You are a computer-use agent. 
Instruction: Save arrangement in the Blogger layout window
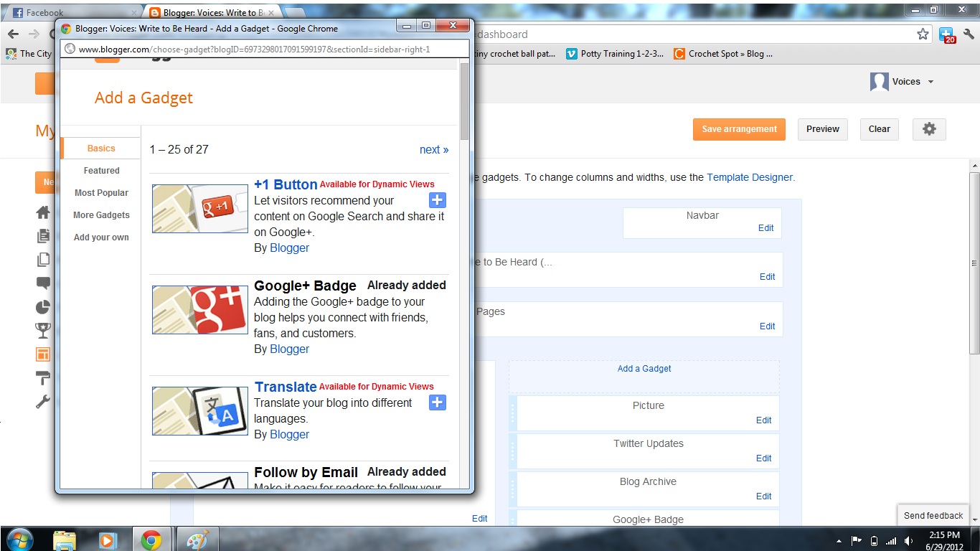pyautogui.click(x=739, y=129)
